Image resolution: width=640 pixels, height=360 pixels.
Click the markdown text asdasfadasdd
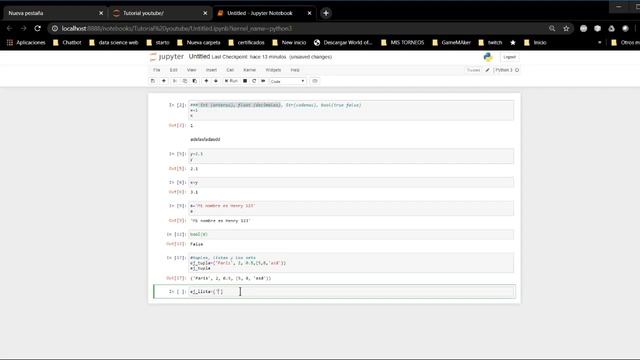point(205,140)
